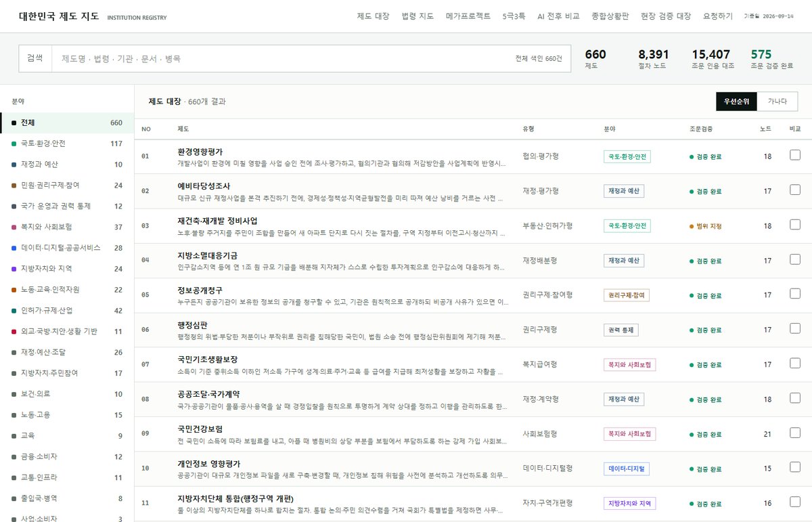This screenshot has width=812, height=522.
Task: Click the 요청하기 link in the header
Action: 718,16
